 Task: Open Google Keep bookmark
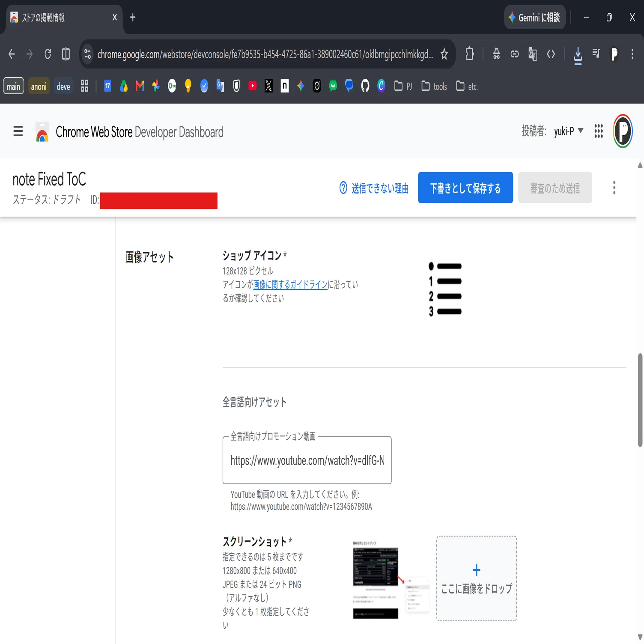(188, 86)
